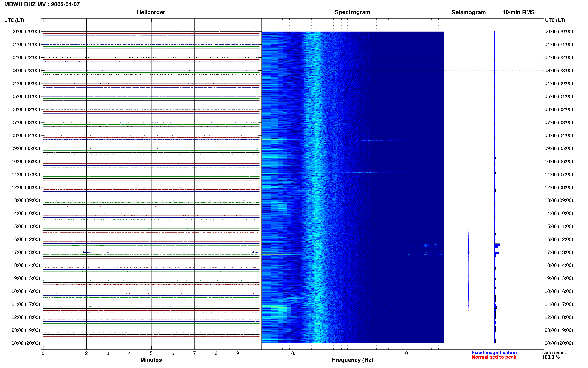The height and width of the screenshot is (368, 588).
Task: Click 21:00 (17:00) on the left time axis
Action: tap(26, 304)
